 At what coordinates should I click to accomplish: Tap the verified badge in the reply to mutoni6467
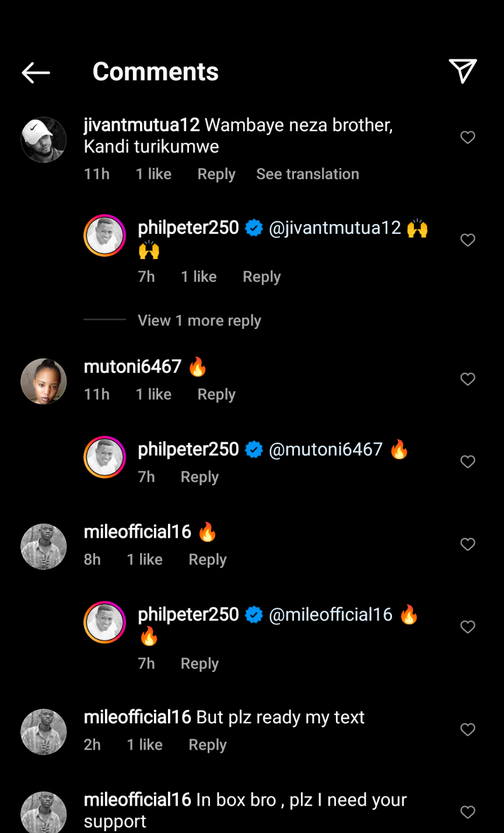click(x=254, y=450)
